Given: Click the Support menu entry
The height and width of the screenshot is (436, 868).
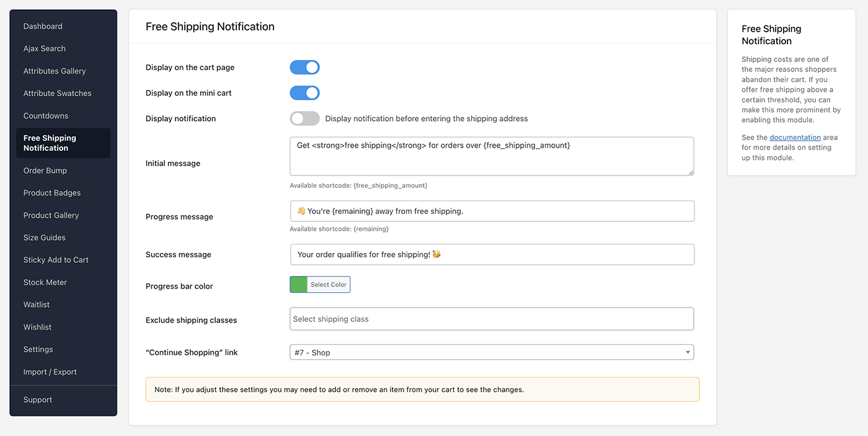Looking at the screenshot, I should point(37,399).
